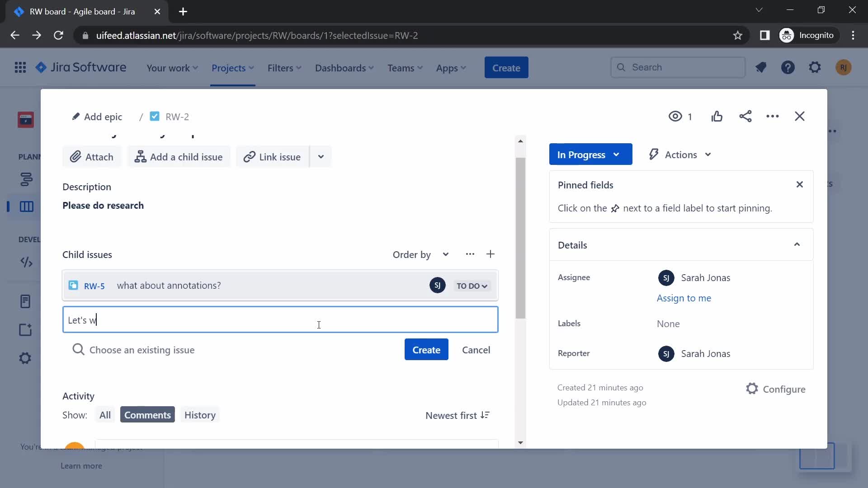
Task: Toggle Comments filter in Activity
Action: tap(147, 415)
